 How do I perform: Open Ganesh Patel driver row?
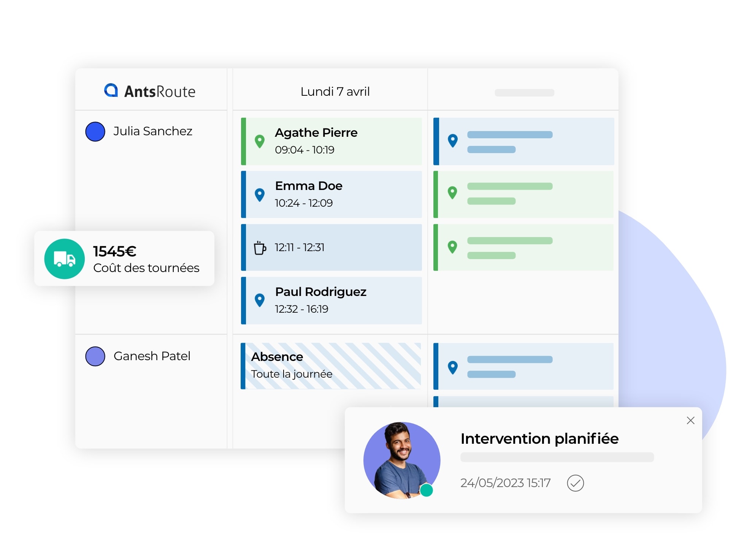pos(152,356)
